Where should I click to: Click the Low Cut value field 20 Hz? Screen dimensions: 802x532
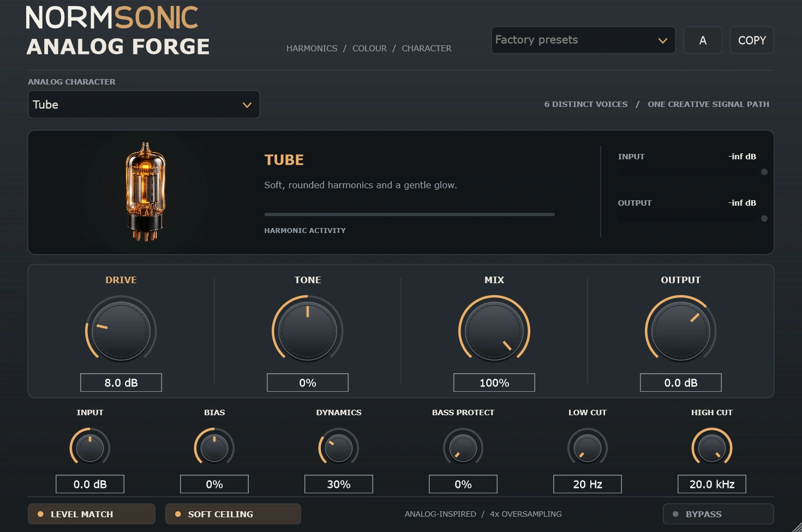click(588, 484)
